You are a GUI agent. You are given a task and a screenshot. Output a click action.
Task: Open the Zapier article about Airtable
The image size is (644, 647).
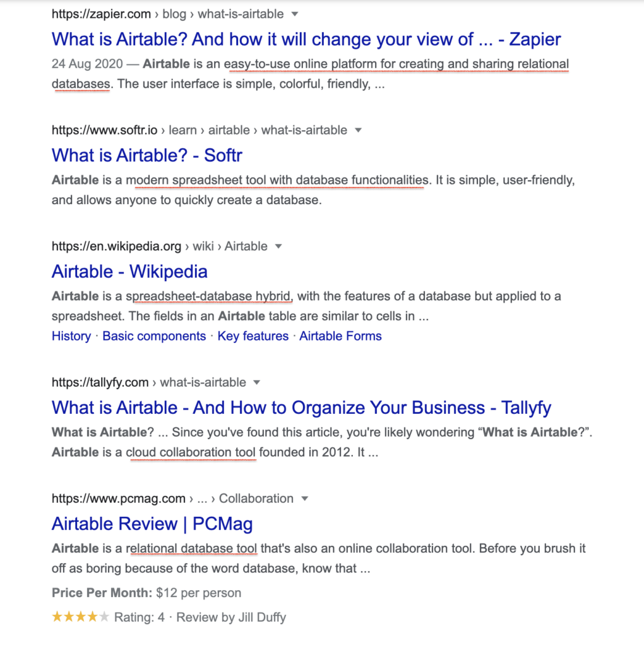tap(306, 39)
